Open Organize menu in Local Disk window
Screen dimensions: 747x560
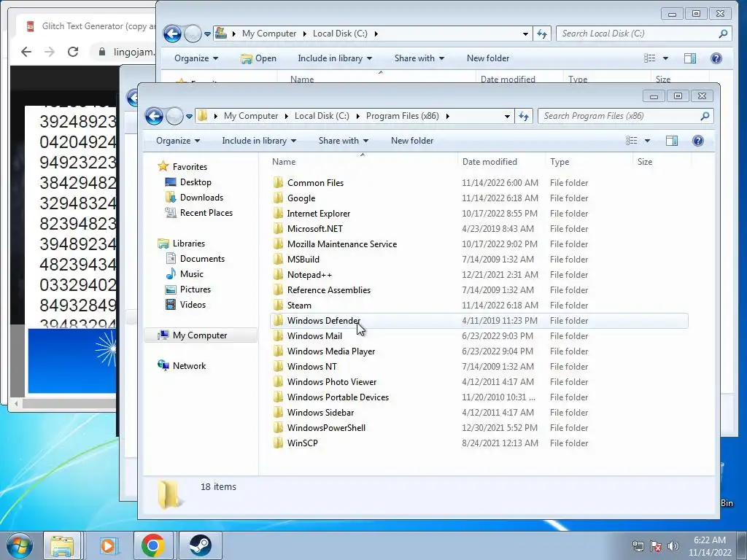click(196, 58)
